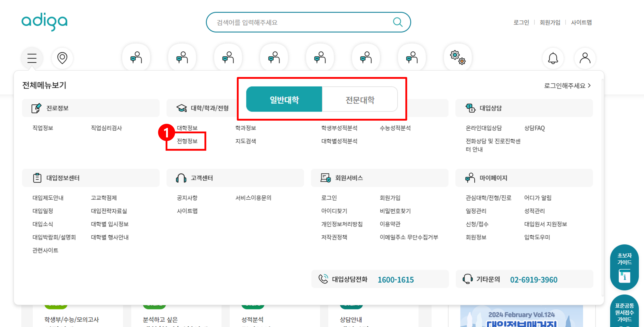644x327 pixels.
Task: Go to 대입제도안내
Action: (48, 198)
